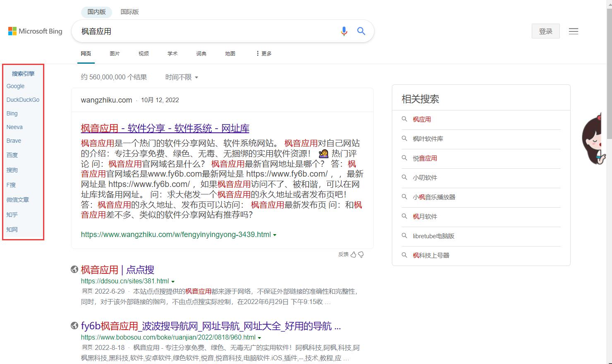Expand arrow after bobosou.com URL

pos(259,338)
